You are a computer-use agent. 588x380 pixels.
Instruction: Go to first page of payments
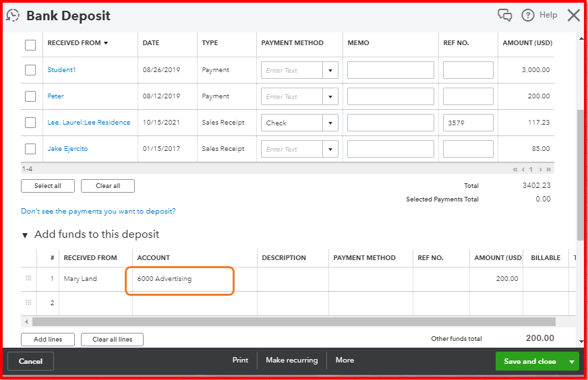coord(515,169)
